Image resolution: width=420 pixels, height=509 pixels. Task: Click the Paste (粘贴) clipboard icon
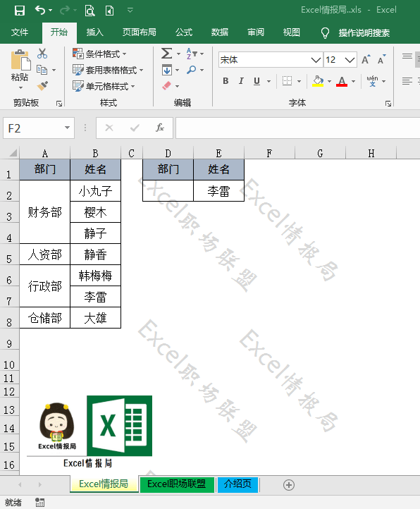coord(20,60)
